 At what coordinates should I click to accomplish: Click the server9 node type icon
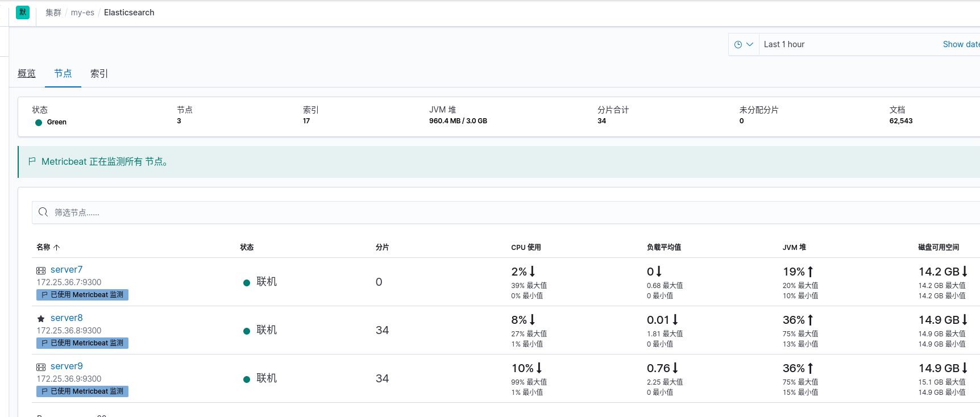point(41,367)
